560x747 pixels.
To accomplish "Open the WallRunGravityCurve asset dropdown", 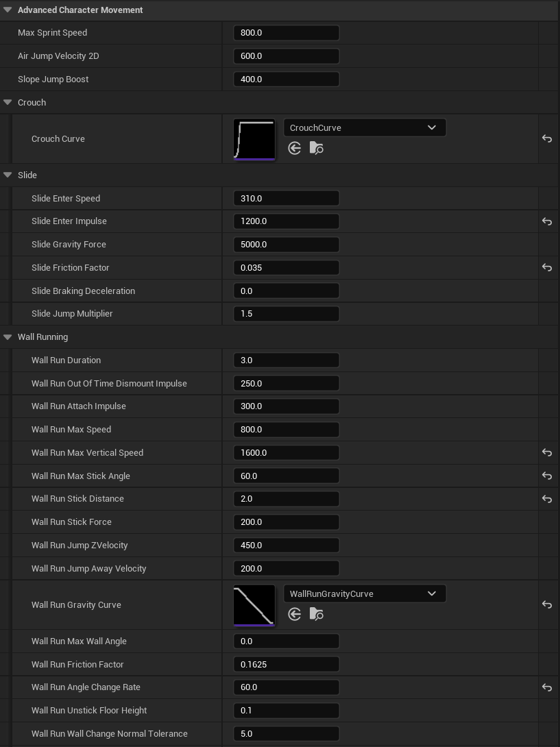I will pos(365,593).
